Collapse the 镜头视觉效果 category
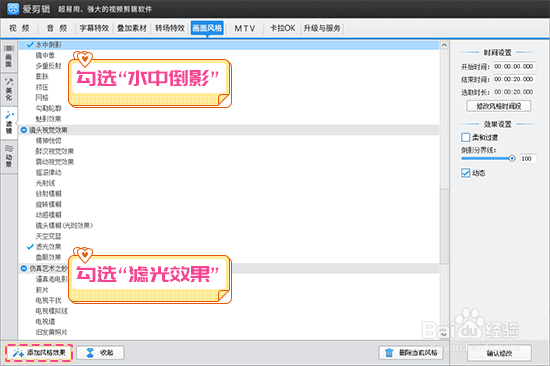 pos(24,130)
